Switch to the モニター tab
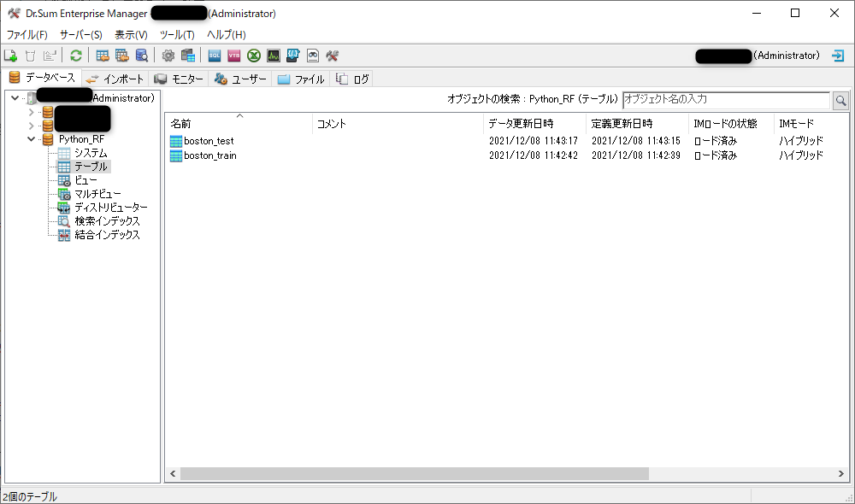 pos(179,79)
